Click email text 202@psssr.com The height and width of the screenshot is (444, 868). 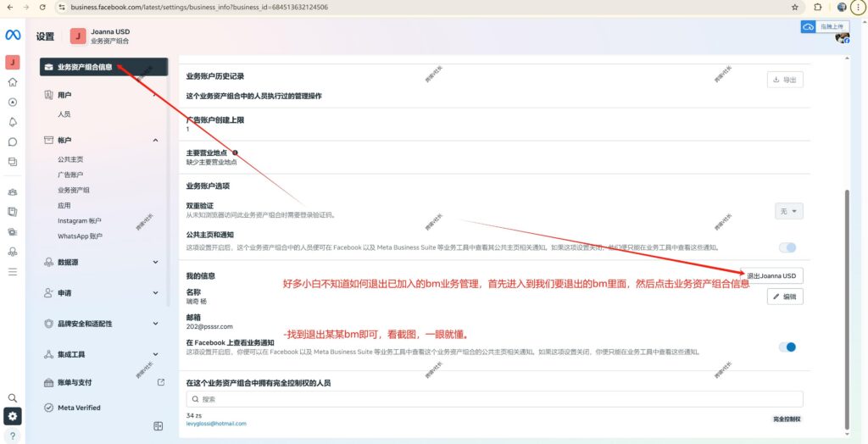pos(210,326)
